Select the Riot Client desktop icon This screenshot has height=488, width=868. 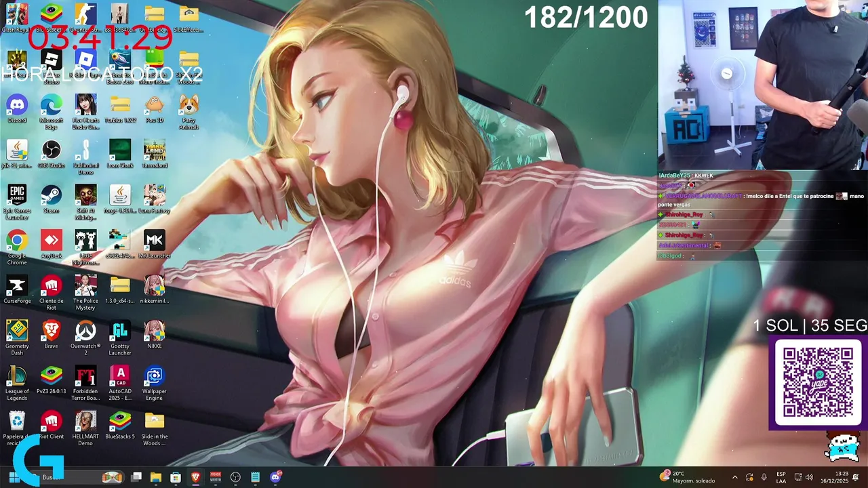[52, 425]
